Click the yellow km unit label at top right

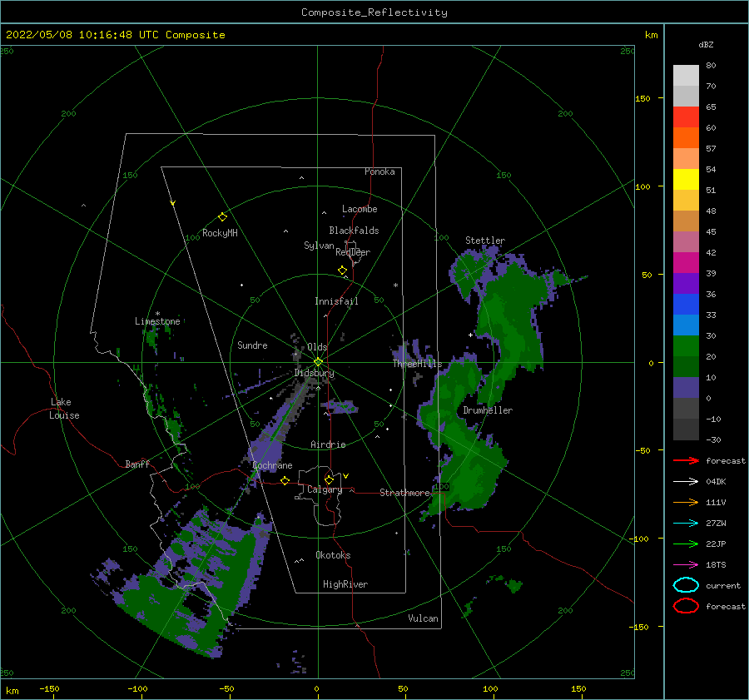click(x=652, y=35)
